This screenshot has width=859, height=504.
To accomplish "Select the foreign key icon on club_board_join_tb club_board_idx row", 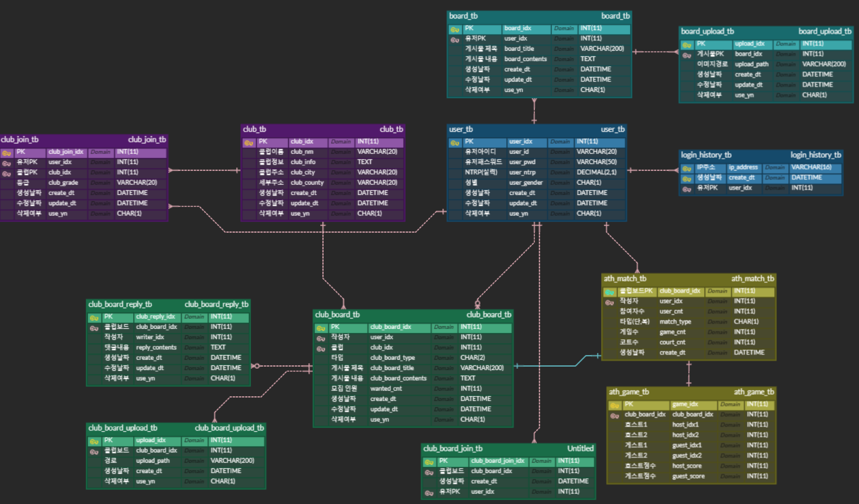I will point(429,472).
